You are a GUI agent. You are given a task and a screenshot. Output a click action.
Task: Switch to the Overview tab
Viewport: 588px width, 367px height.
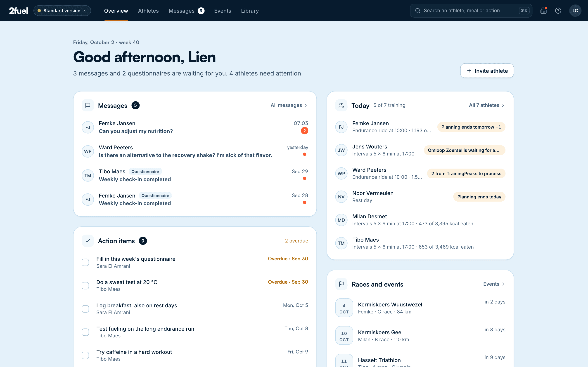[x=116, y=11]
